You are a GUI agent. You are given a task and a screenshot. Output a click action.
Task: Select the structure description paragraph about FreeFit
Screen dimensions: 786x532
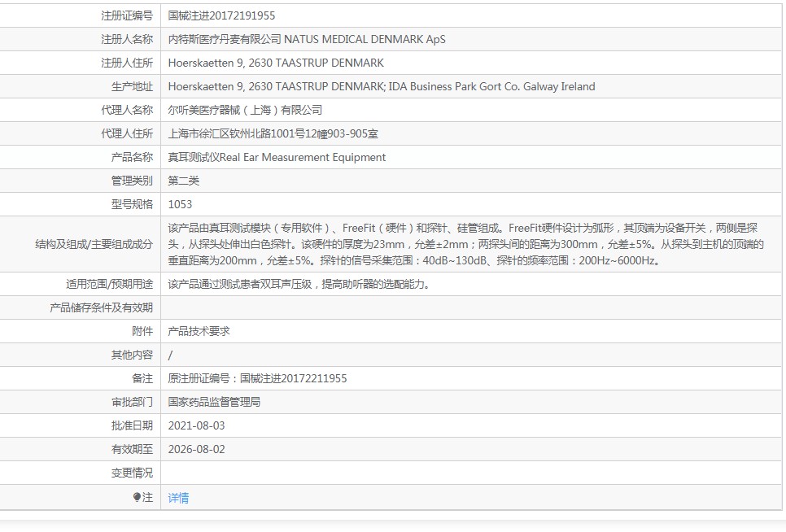465,244
